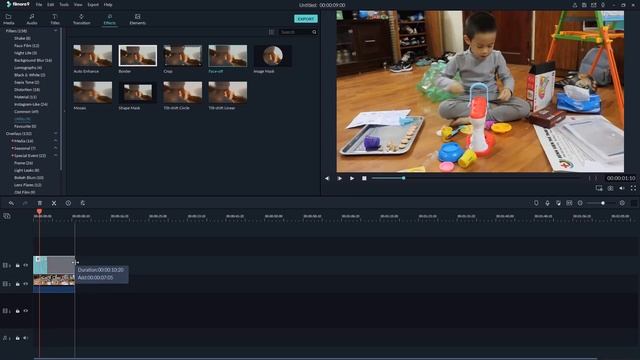Click the step-forward arrow right of rewind

point(340,178)
